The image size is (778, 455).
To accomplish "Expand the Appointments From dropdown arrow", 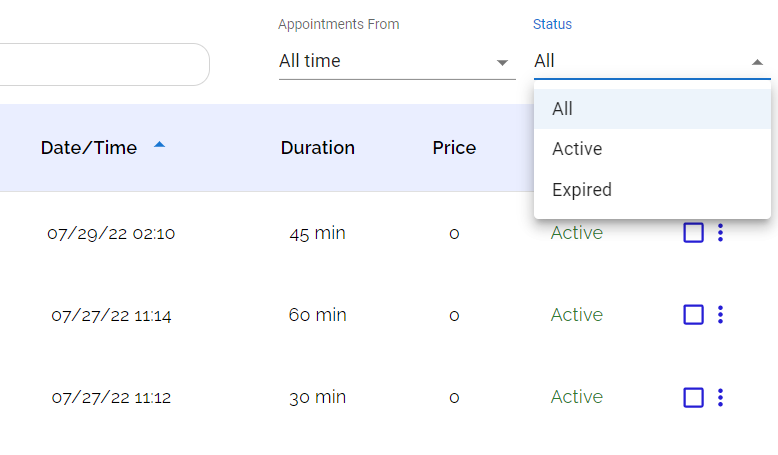I will tap(503, 62).
